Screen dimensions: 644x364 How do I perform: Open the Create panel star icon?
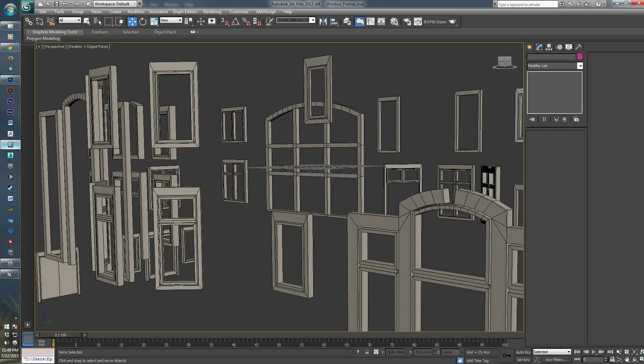point(530,47)
